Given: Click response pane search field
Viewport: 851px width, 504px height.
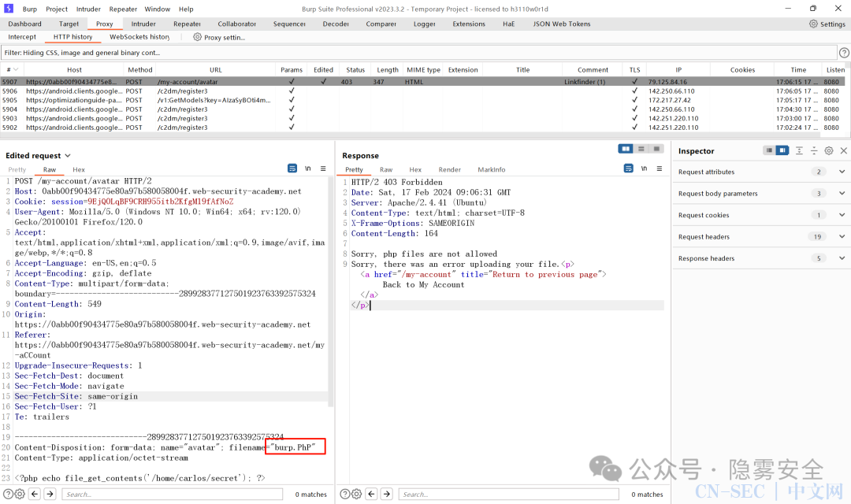Looking at the screenshot, I should pos(508,495).
